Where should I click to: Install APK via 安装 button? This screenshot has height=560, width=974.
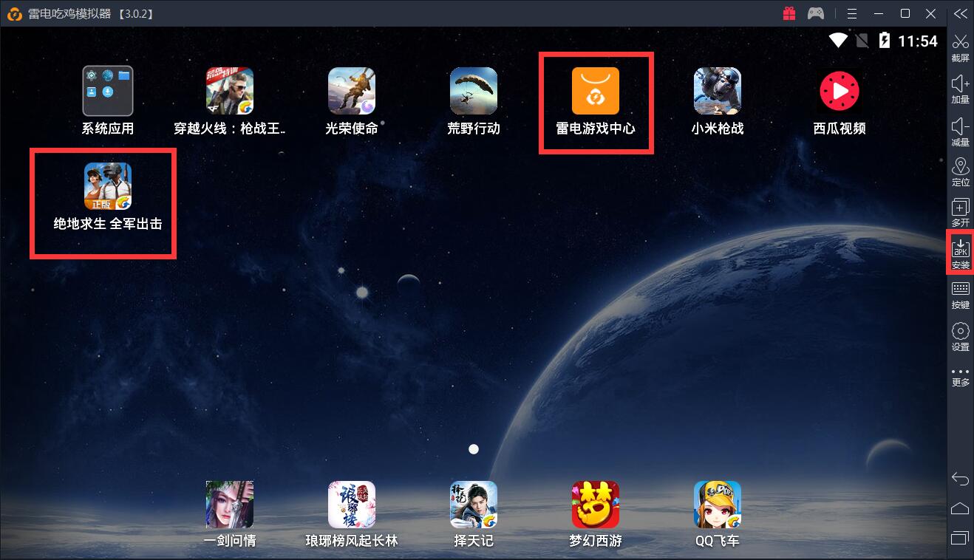click(x=960, y=253)
